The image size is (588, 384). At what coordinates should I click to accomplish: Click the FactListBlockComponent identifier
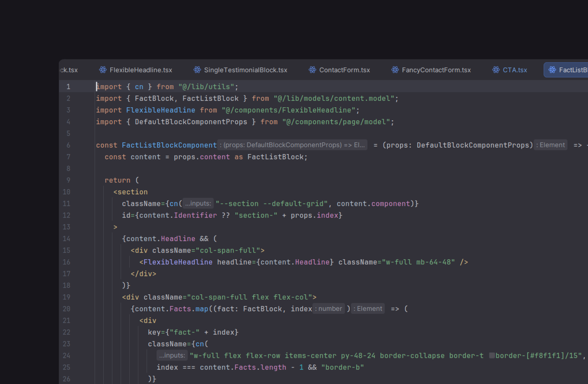(169, 145)
